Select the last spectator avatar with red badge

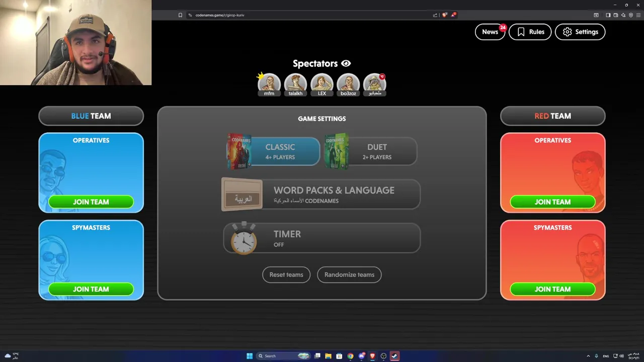[375, 84]
